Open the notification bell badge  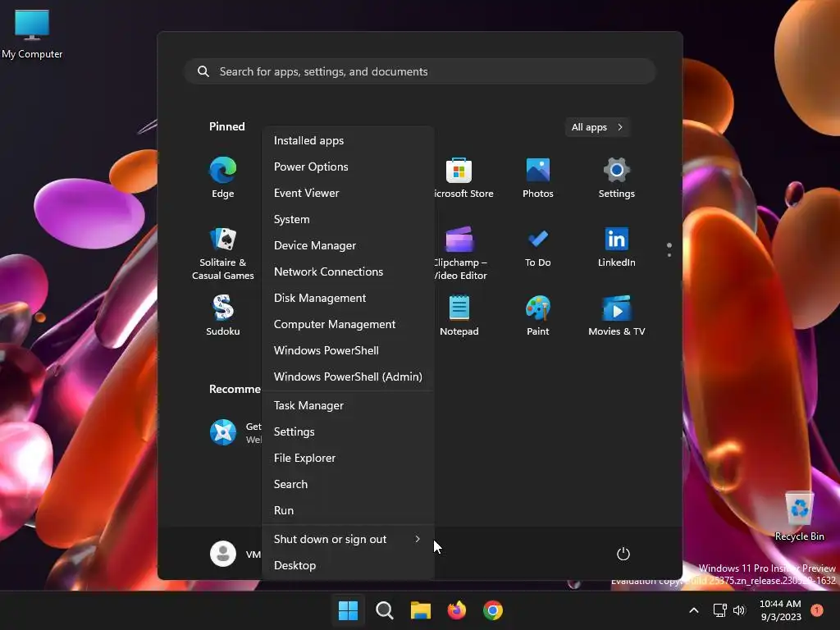pyautogui.click(x=817, y=609)
